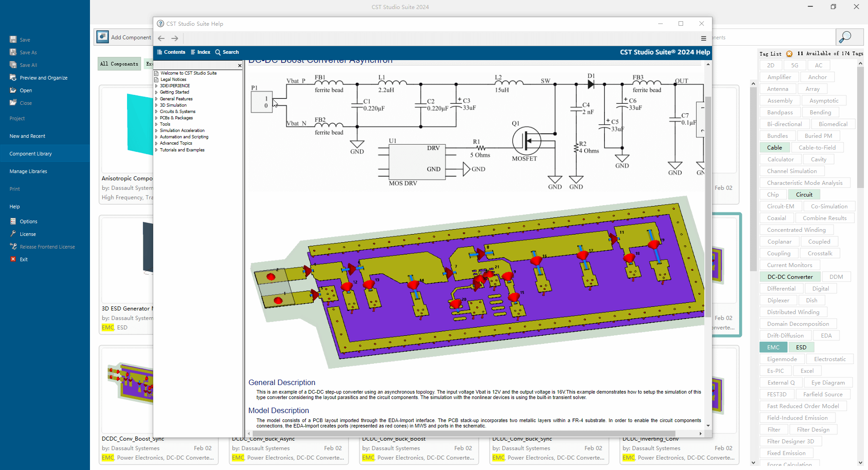Clear tag selection with orange reset icon
This screenshot has height=470, width=868.
(x=789, y=54)
